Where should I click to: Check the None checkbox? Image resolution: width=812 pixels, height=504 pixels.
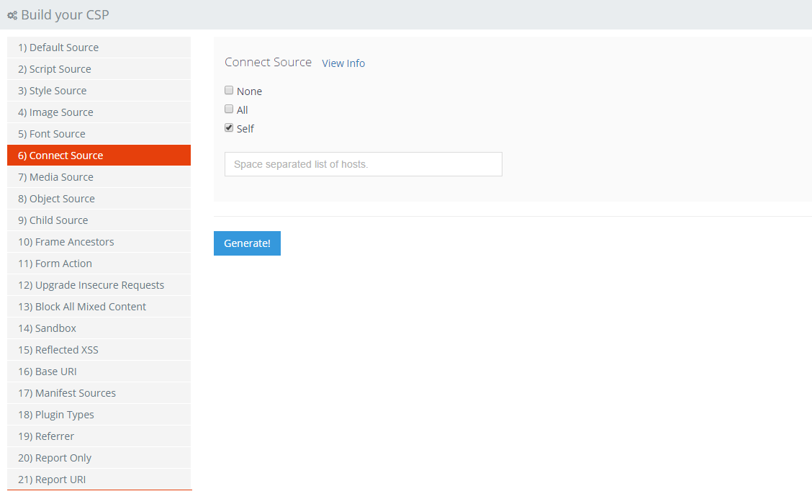(229, 91)
